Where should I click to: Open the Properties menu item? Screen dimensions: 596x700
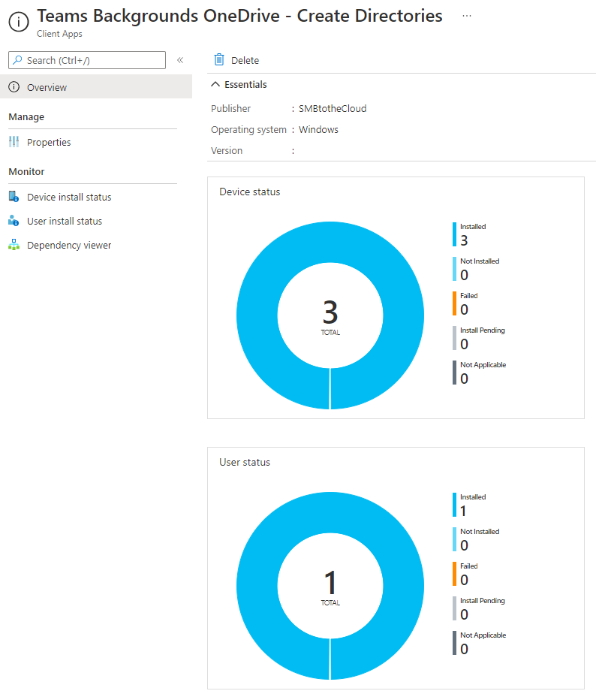click(49, 142)
